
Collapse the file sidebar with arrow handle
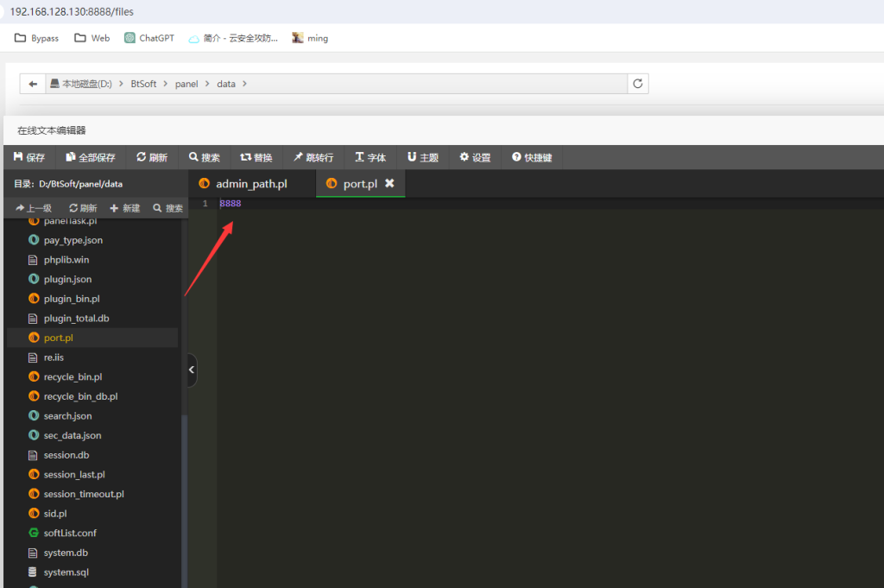pos(192,370)
